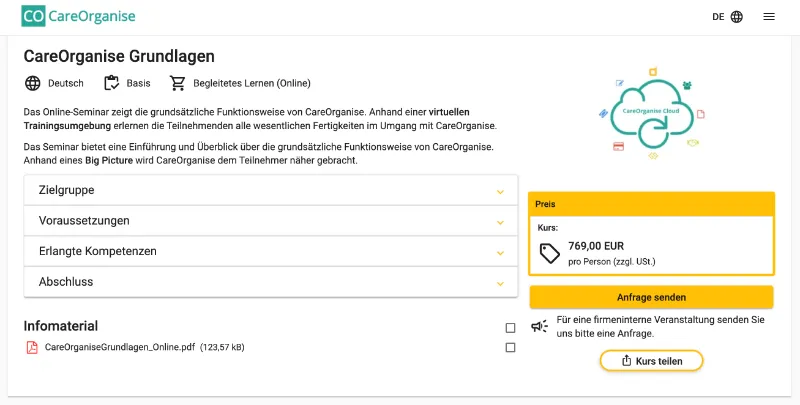Expand the Zielgruppe section
Image resolution: width=800 pixels, height=405 pixels.
[x=271, y=190]
